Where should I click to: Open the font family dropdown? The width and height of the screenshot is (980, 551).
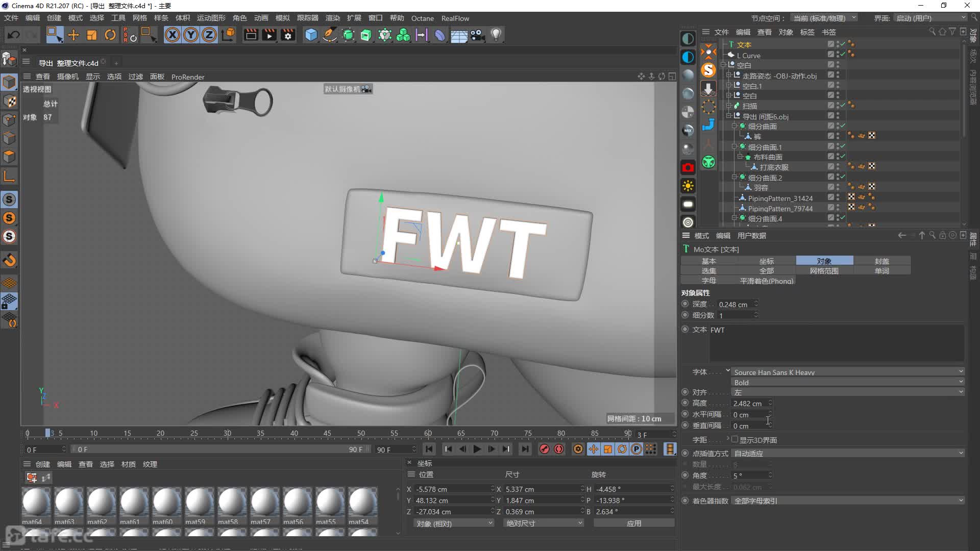point(847,372)
